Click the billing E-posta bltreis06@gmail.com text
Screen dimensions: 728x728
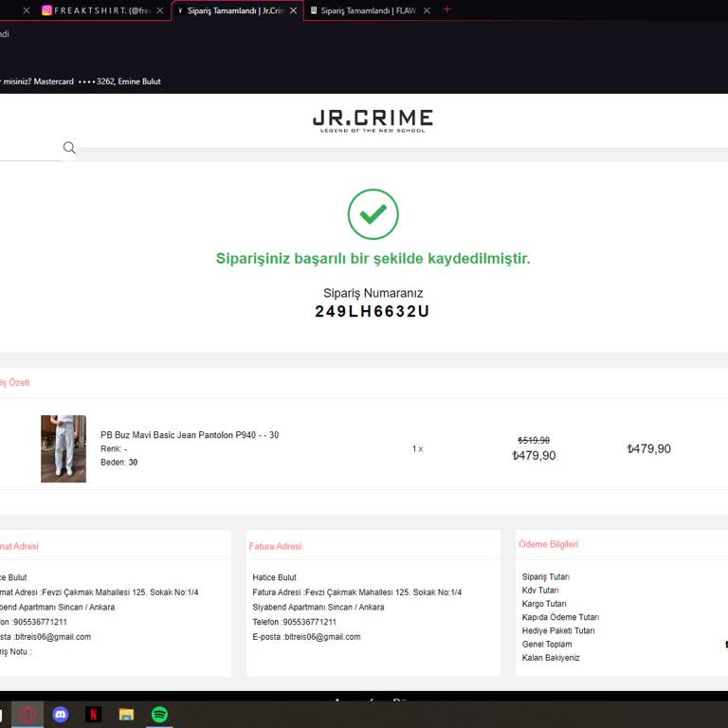pos(306,637)
